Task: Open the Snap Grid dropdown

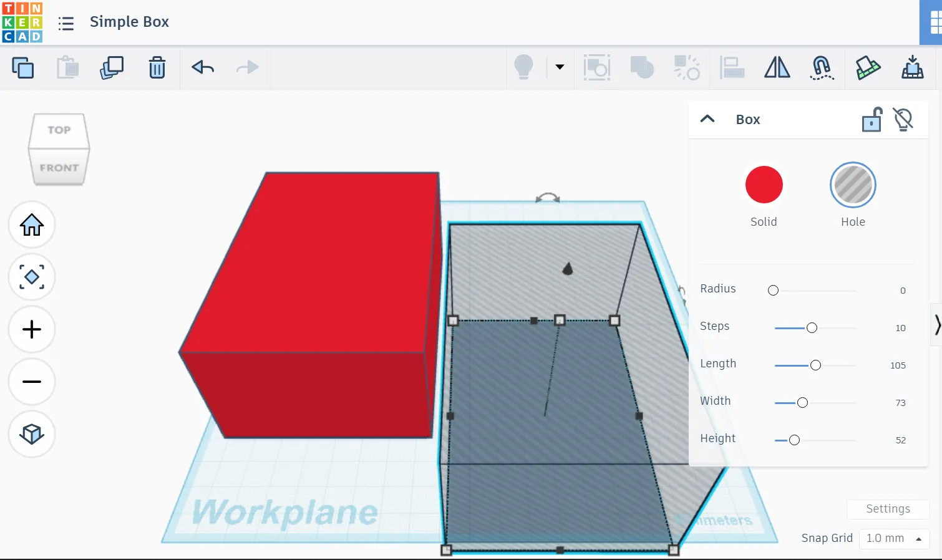Action: click(x=894, y=538)
